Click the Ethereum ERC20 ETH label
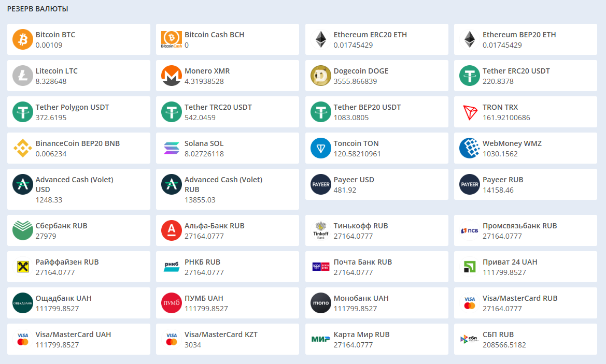This screenshot has width=606, height=364. (370, 35)
